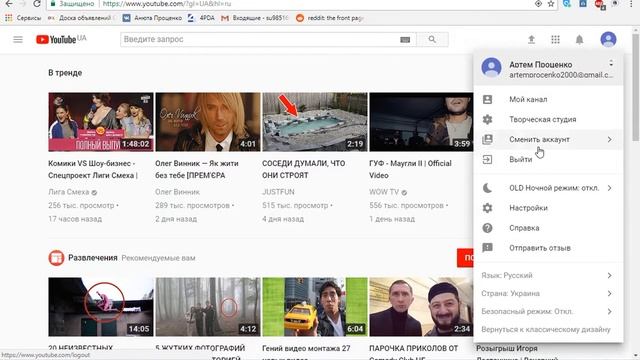Click the red subscribe button by Развлечения
Viewport: 640px width, 360px height.
click(x=465, y=258)
